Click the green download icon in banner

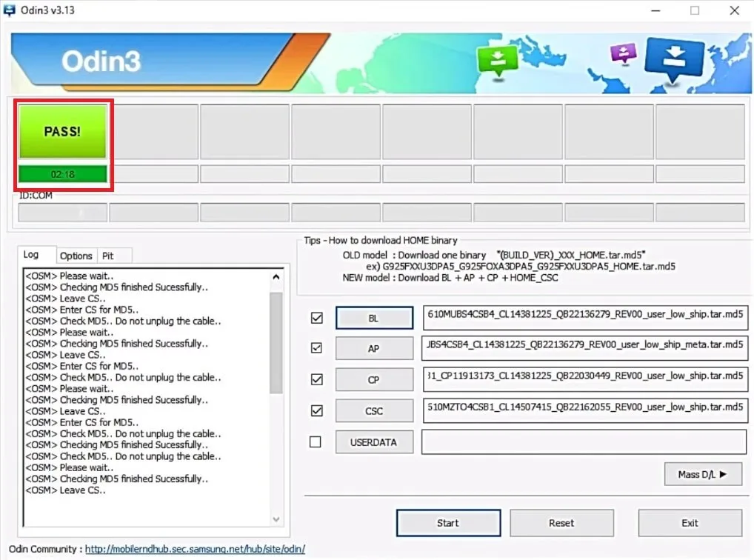click(x=498, y=61)
